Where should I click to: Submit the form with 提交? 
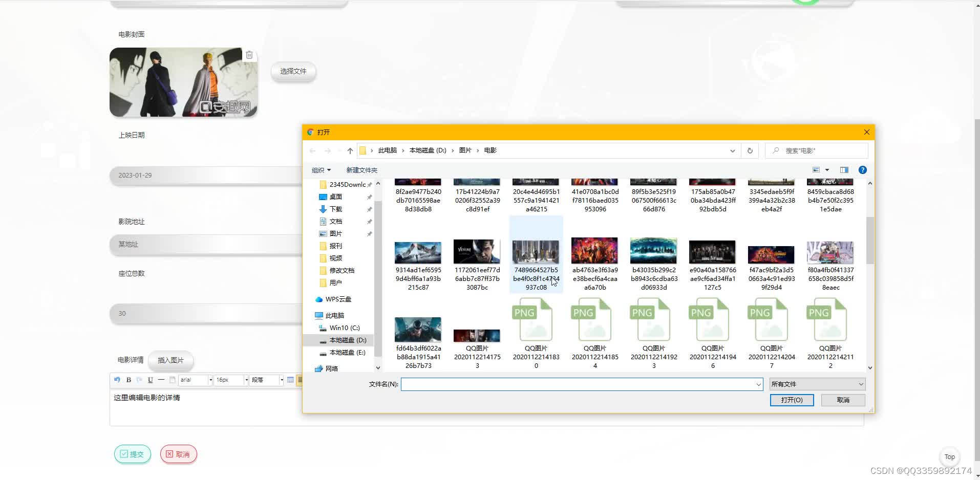coord(132,454)
